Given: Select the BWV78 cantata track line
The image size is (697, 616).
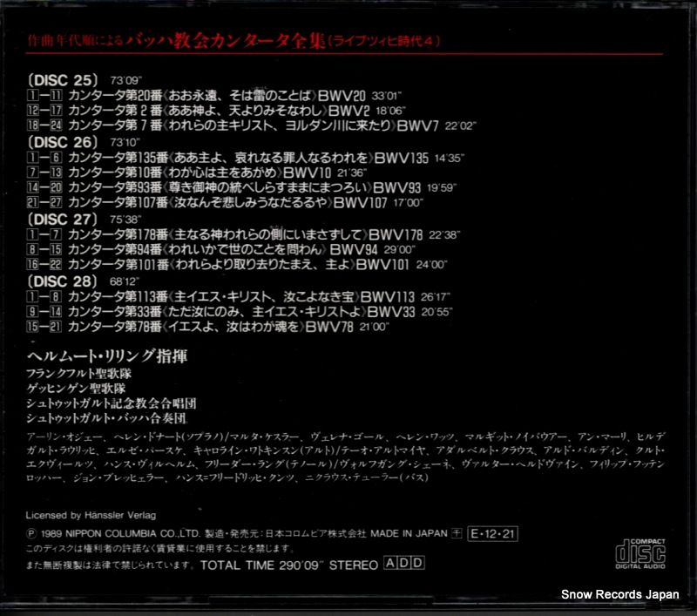Looking at the screenshot, I should pos(208,327).
